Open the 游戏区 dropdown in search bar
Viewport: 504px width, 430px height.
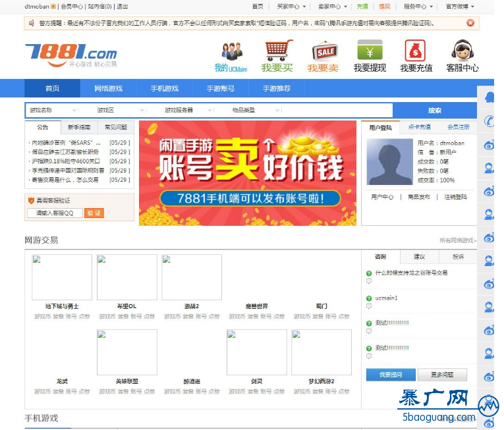pos(121,110)
